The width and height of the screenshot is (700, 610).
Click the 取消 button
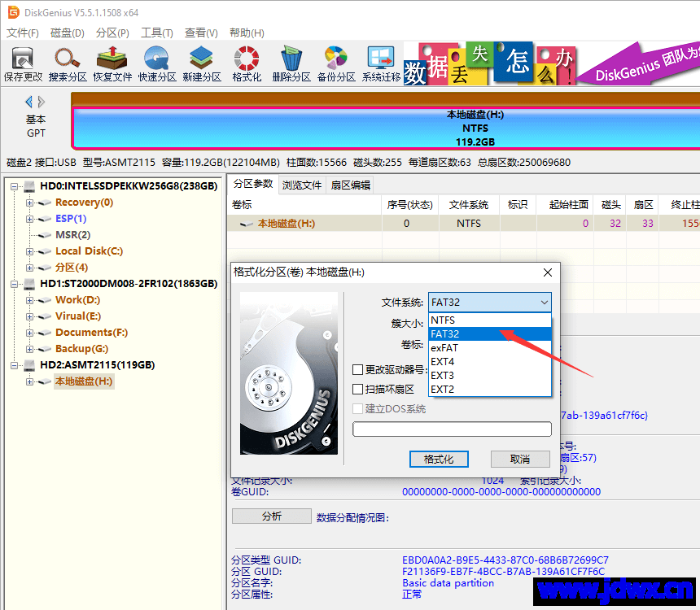click(x=520, y=459)
